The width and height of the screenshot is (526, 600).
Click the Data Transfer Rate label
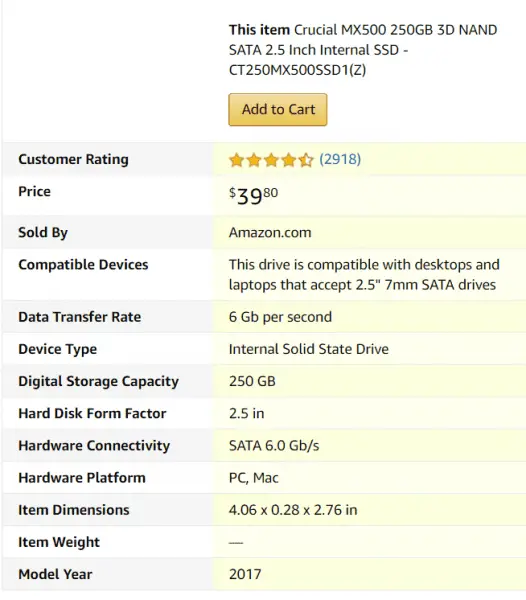click(x=80, y=316)
